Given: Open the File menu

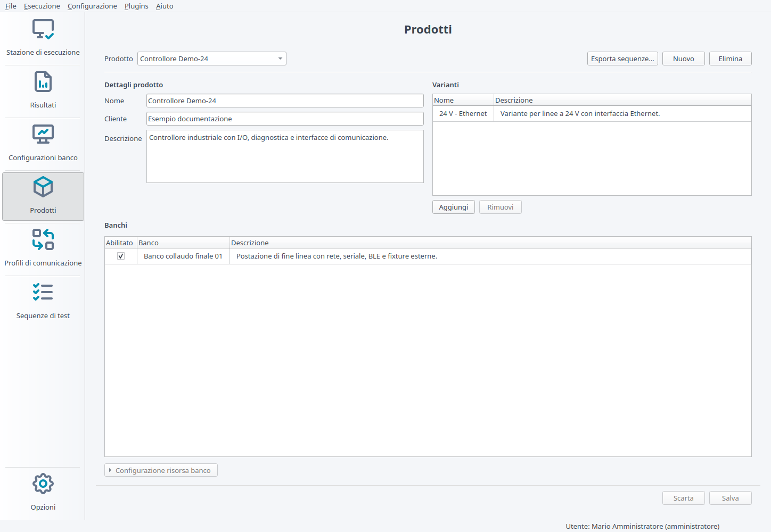Looking at the screenshot, I should pos(11,6).
